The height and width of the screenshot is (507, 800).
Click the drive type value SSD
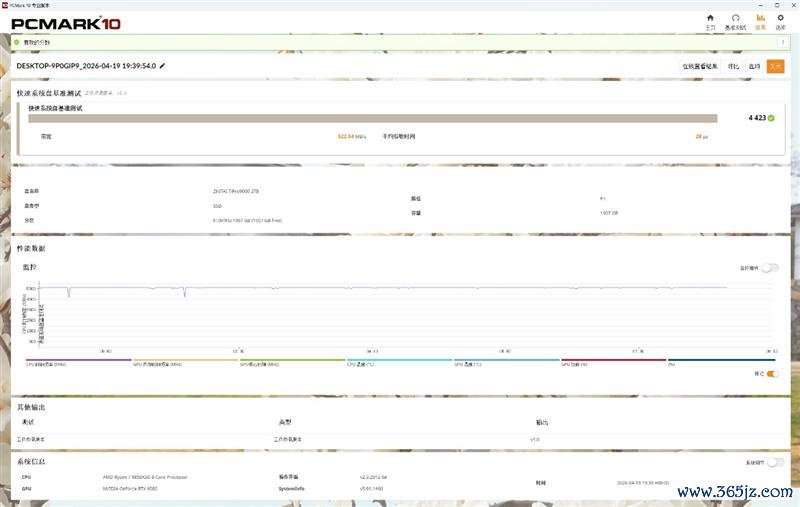[217, 206]
